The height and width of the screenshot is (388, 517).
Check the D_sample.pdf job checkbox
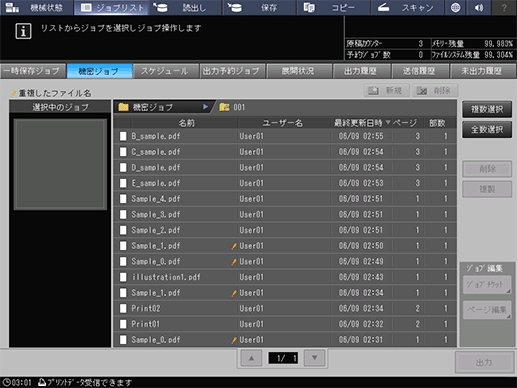tap(123, 167)
